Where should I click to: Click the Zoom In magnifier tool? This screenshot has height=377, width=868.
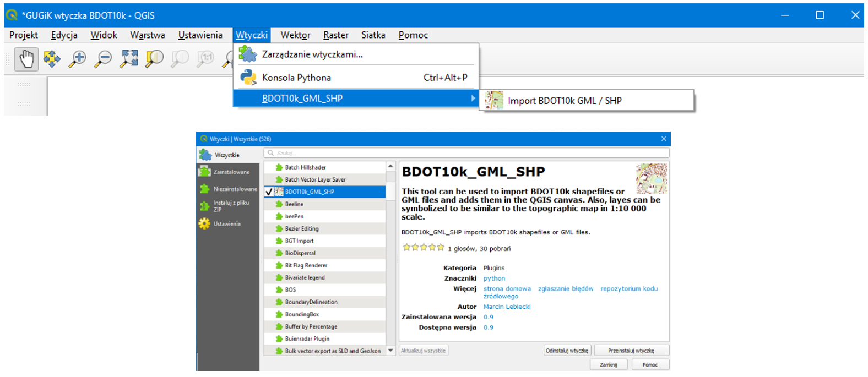[x=77, y=59]
